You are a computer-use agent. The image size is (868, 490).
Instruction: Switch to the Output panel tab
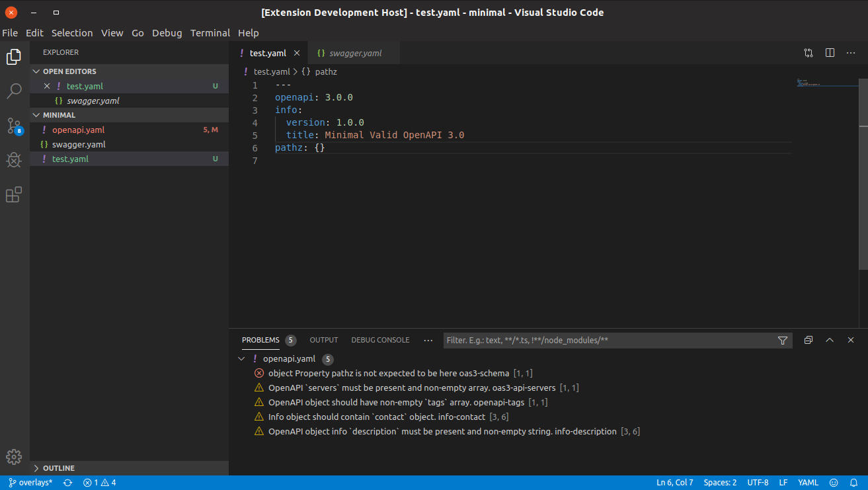[324, 340]
